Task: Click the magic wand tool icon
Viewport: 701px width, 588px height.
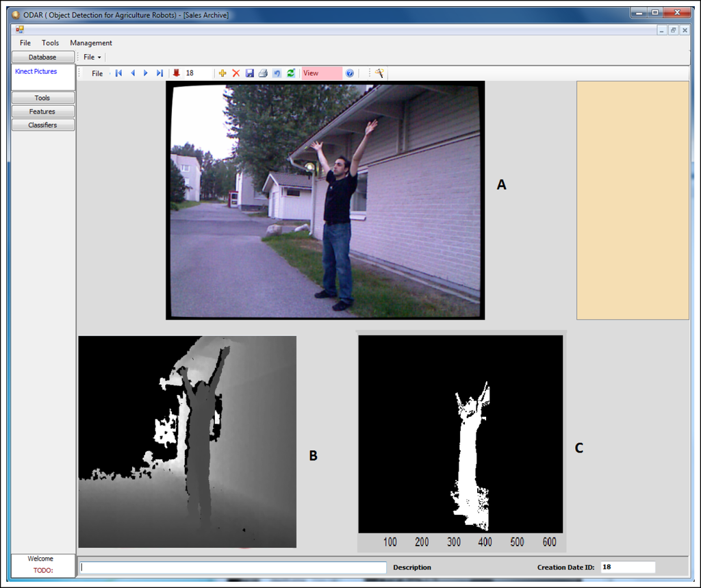Action: click(x=379, y=73)
